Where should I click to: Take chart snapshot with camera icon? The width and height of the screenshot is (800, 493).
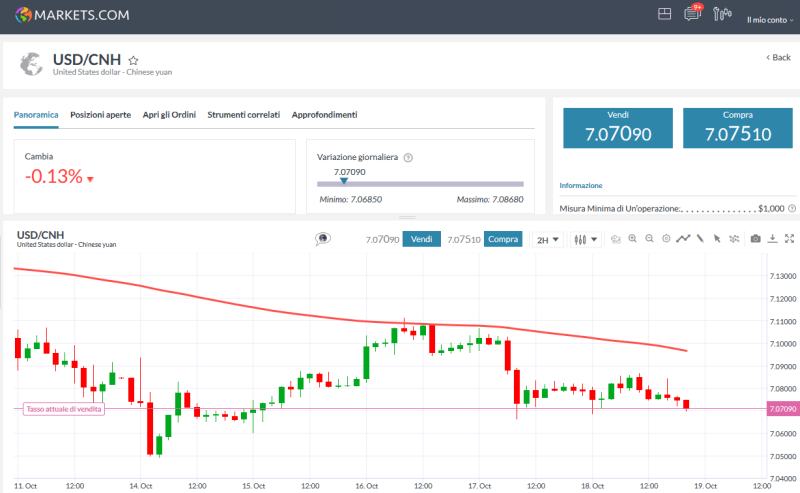coord(755,239)
